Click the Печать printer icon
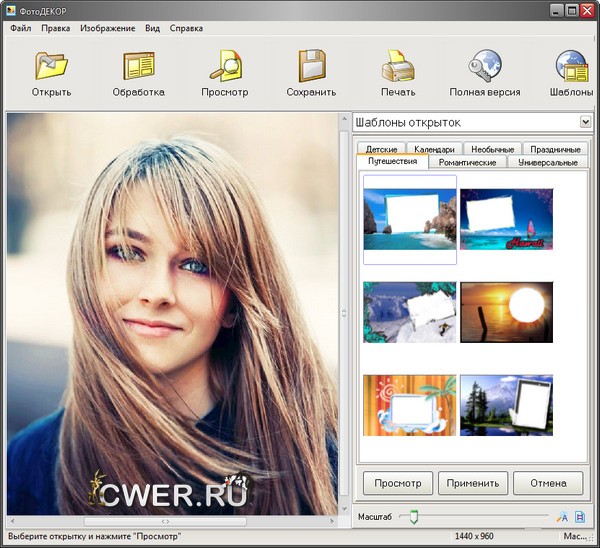The width and height of the screenshot is (600, 548). tap(397, 66)
